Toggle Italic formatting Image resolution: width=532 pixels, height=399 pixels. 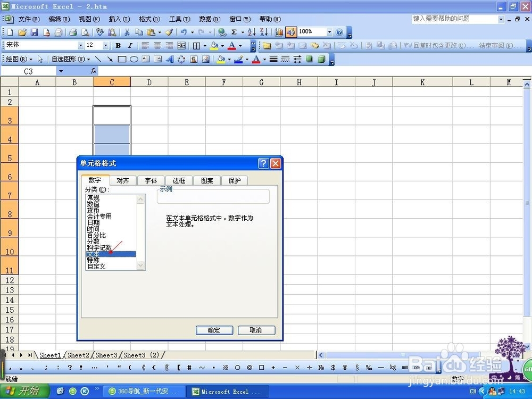130,45
